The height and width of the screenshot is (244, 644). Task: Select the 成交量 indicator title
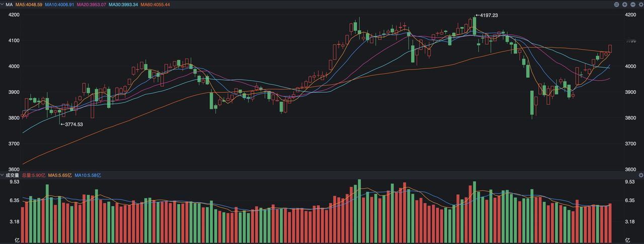point(12,175)
